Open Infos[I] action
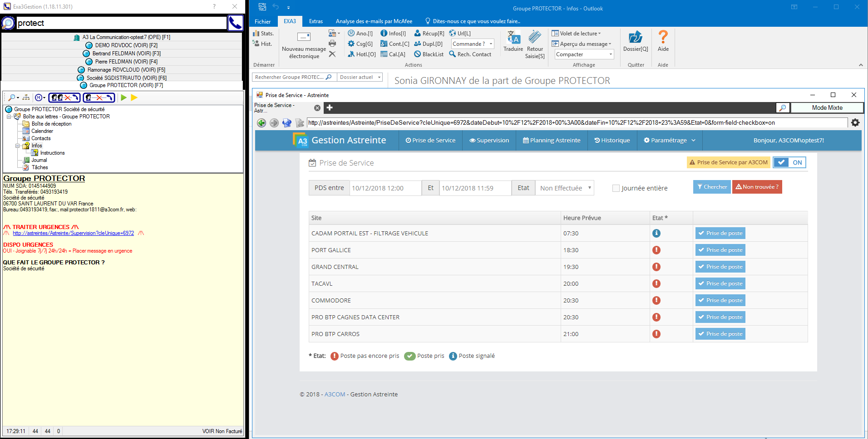The height and width of the screenshot is (439, 868). (393, 34)
